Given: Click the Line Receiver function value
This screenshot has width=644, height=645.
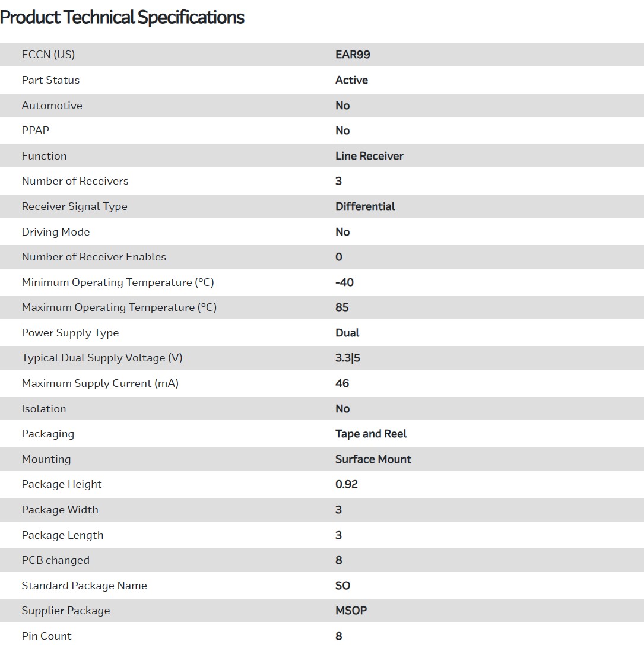Looking at the screenshot, I should [x=369, y=156].
